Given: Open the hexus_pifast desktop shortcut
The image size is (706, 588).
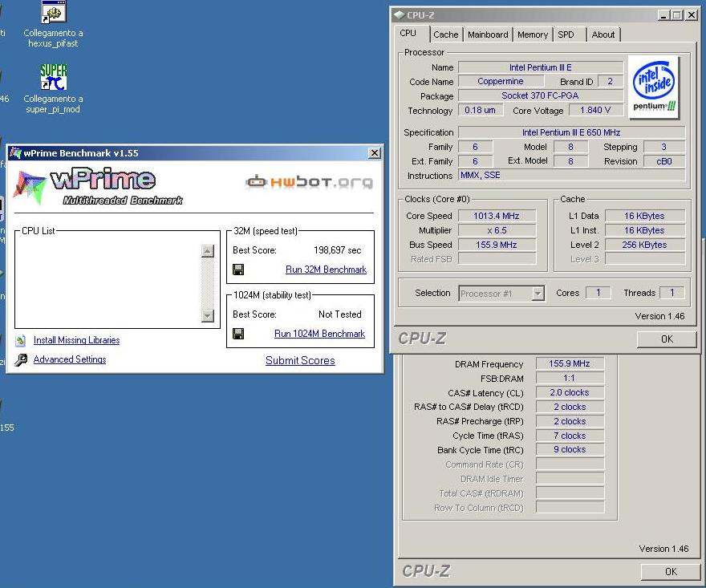Looking at the screenshot, I should click(53, 12).
